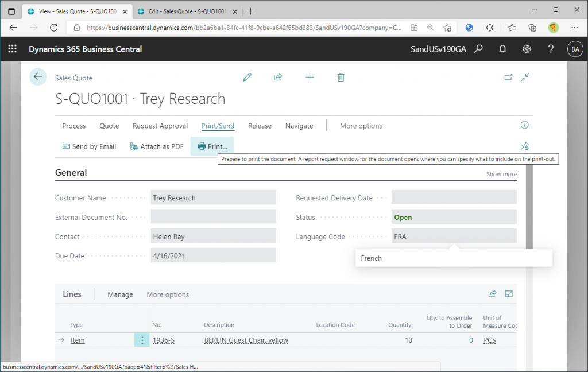Click the External Document No. field
The width and height of the screenshot is (588, 372).
[214, 217]
